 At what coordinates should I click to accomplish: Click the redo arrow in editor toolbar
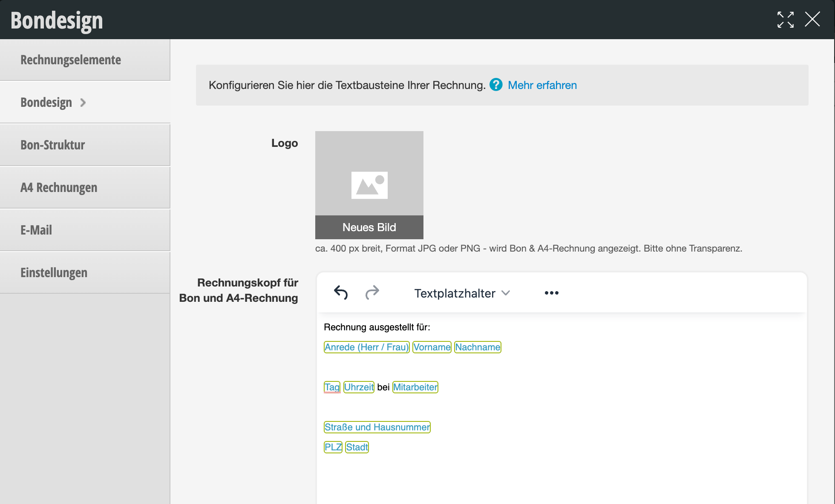click(372, 292)
